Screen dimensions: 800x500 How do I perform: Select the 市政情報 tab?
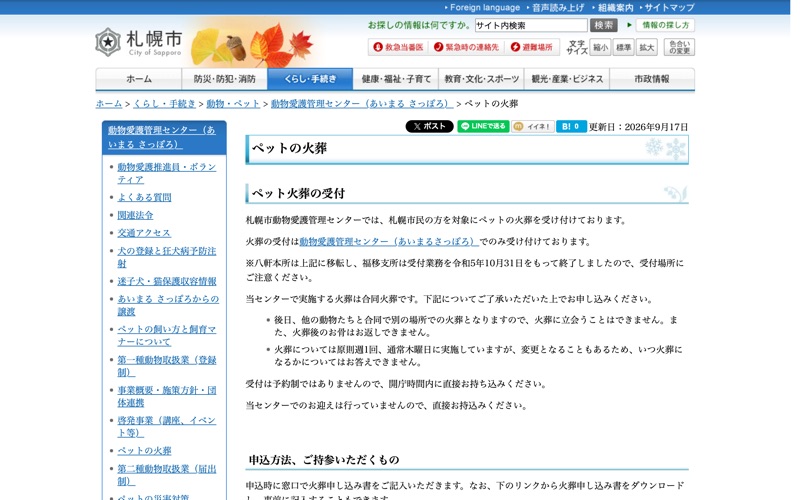(x=652, y=79)
